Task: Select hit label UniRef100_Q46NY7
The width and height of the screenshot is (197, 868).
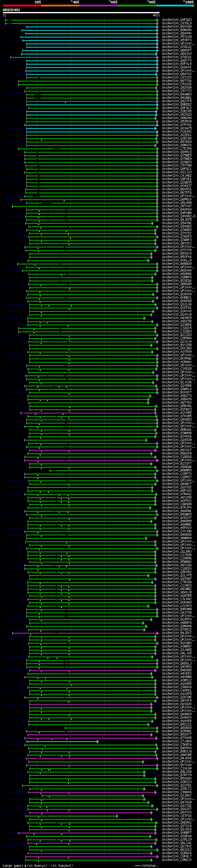Action: 177,484
